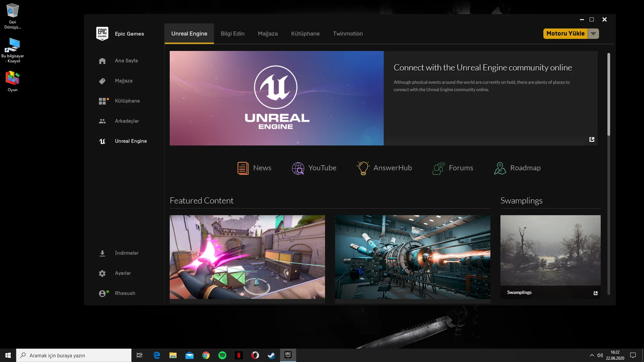This screenshot has height=362, width=644.
Task: Open Task View from the taskbar
Action: coord(140,355)
